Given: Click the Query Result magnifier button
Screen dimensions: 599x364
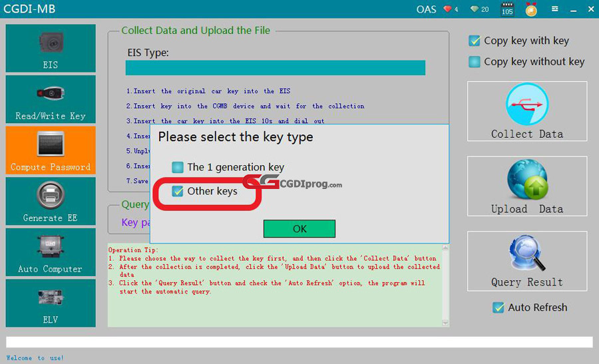Looking at the screenshot, I should [527, 261].
